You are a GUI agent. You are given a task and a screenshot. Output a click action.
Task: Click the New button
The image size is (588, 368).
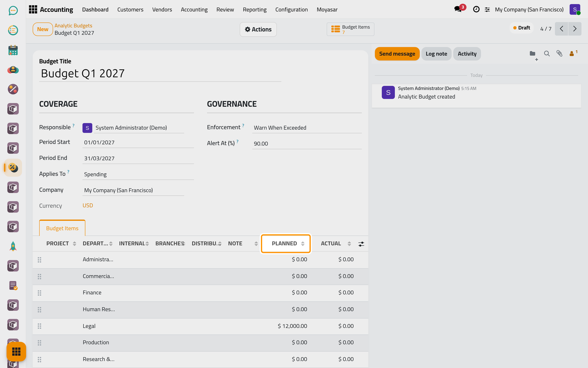[x=43, y=29]
